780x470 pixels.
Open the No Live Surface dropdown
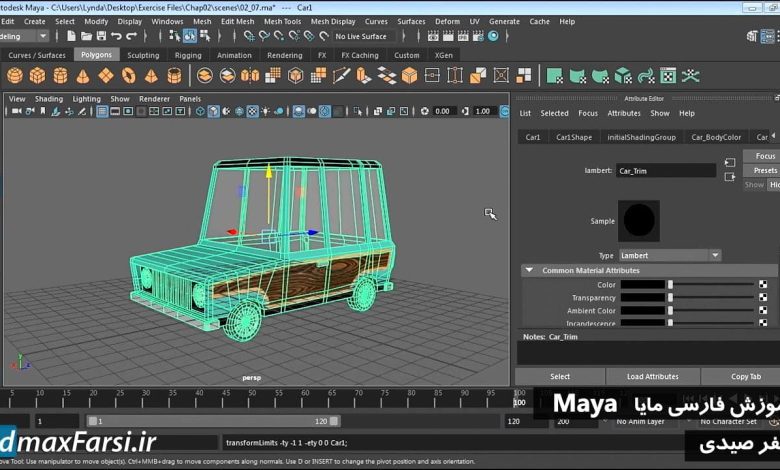(362, 36)
